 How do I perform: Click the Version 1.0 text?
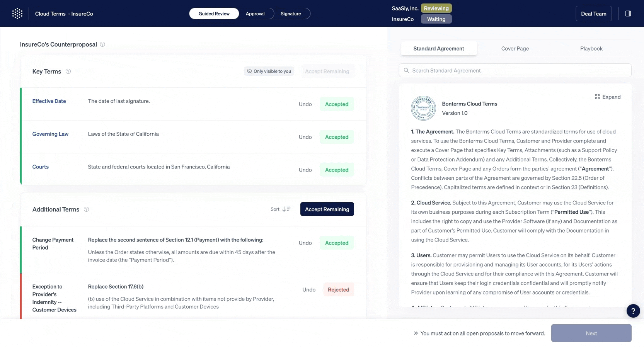pyautogui.click(x=455, y=113)
